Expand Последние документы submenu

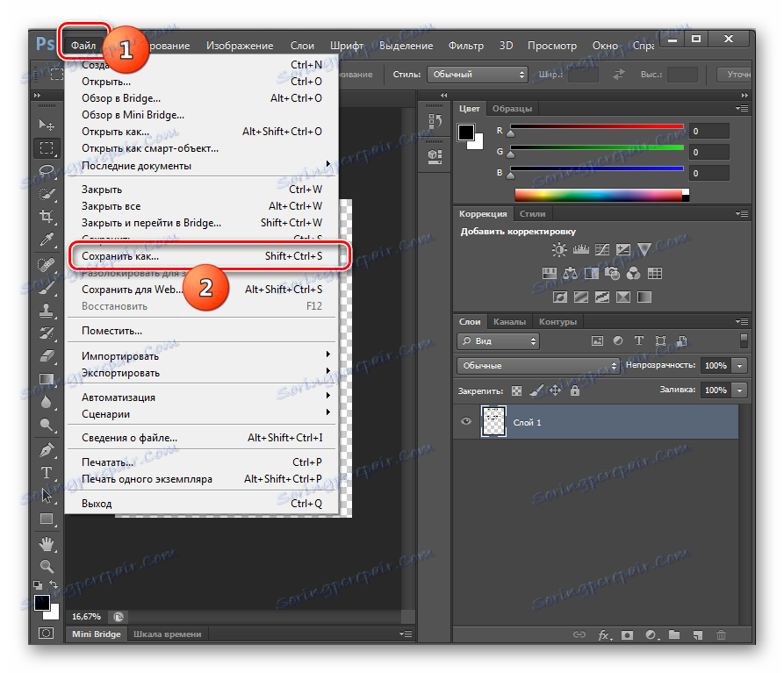coord(202,165)
